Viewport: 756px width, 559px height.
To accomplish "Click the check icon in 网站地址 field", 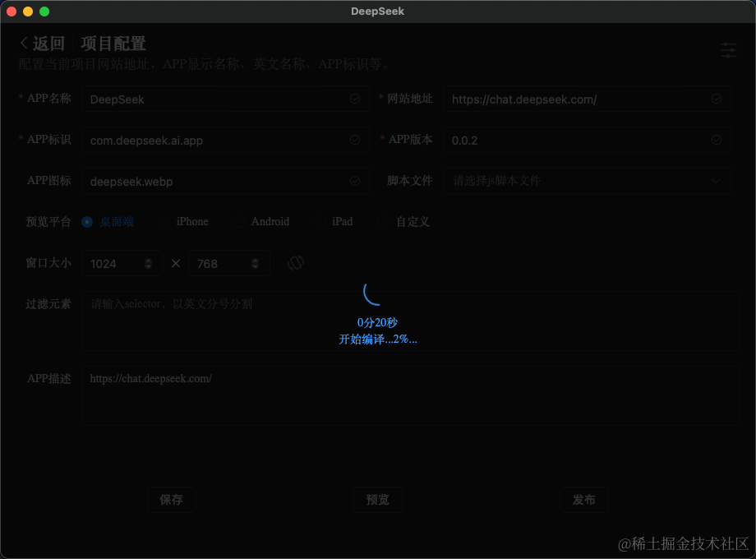I will tap(717, 99).
